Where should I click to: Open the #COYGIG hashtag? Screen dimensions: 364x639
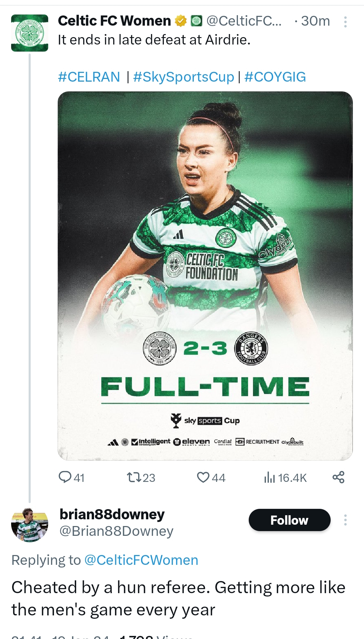[275, 77]
